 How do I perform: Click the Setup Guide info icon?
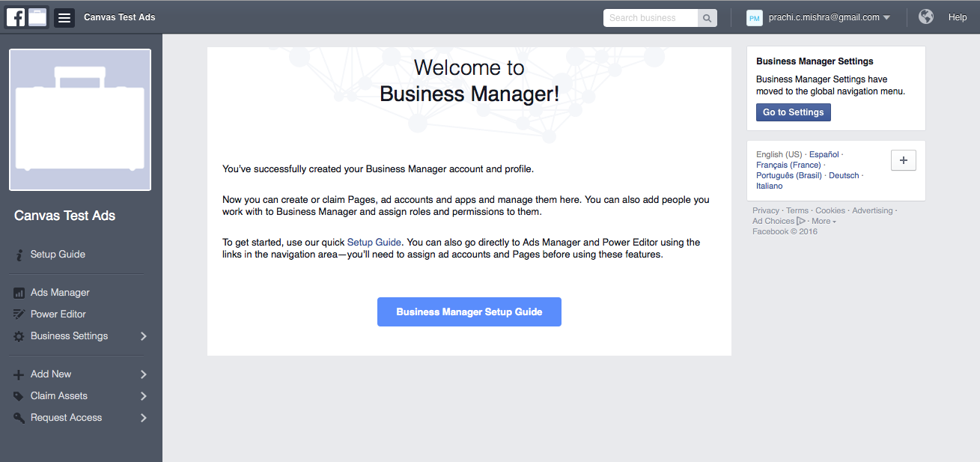coord(19,255)
